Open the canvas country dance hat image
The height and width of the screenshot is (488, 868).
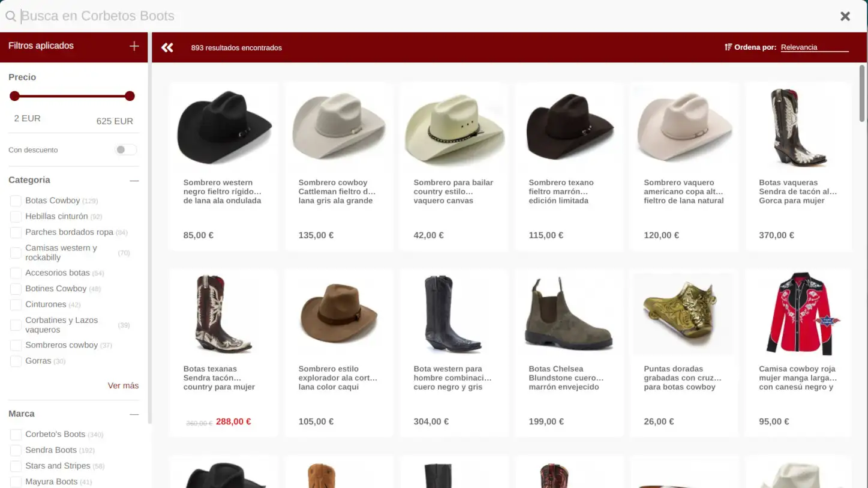tap(454, 127)
